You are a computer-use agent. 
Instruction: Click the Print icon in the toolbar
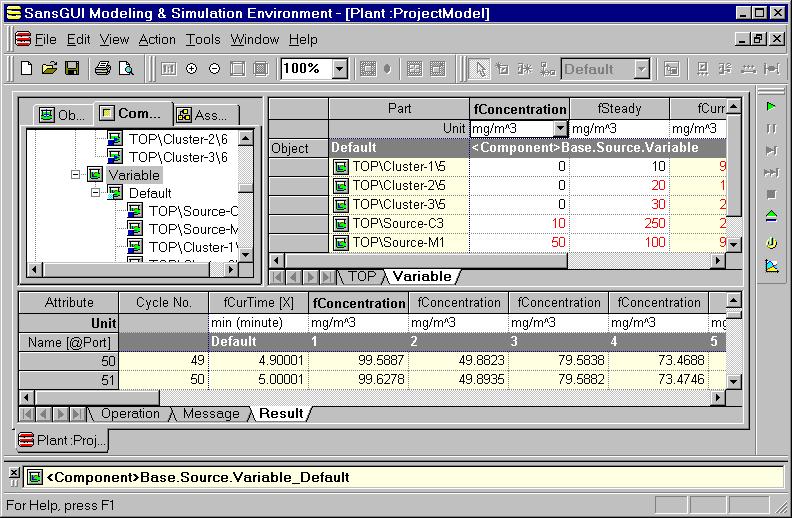pos(102,69)
